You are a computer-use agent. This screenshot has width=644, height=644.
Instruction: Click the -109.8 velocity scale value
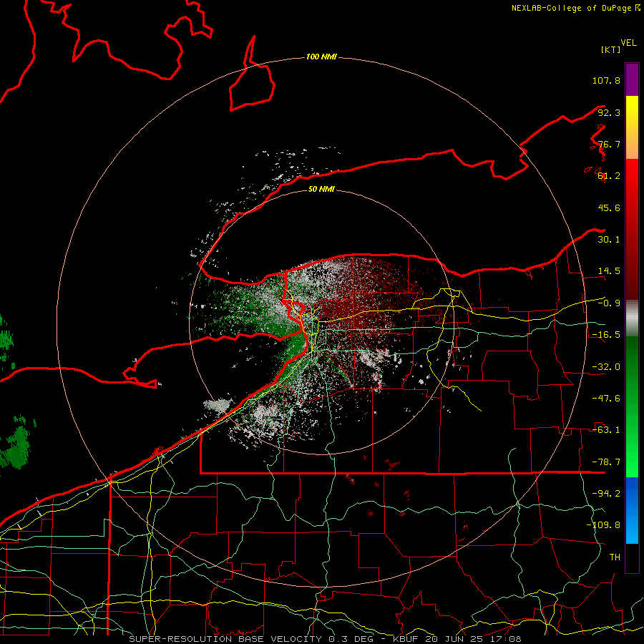click(x=603, y=525)
